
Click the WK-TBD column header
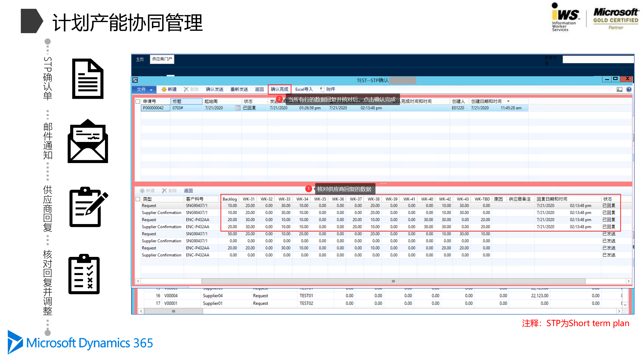pos(482,199)
